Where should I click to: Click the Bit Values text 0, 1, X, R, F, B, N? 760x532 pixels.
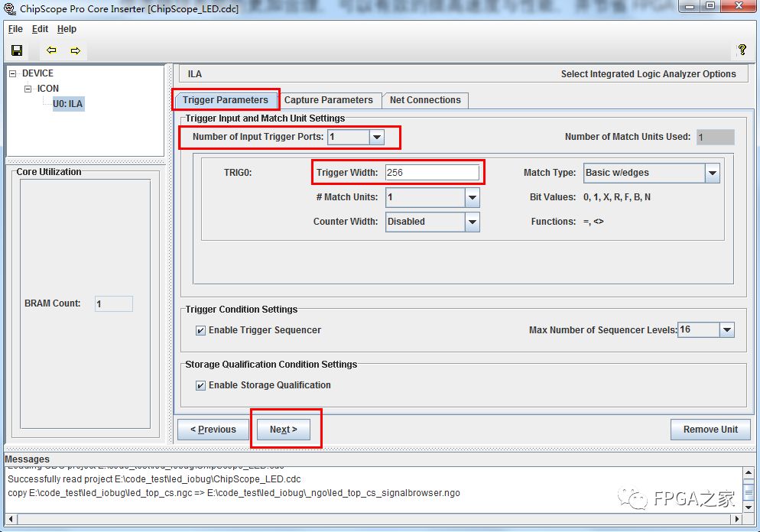617,197
